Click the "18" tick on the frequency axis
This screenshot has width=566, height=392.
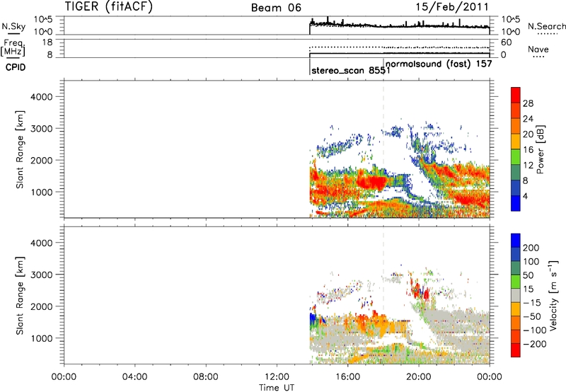[x=47, y=42]
